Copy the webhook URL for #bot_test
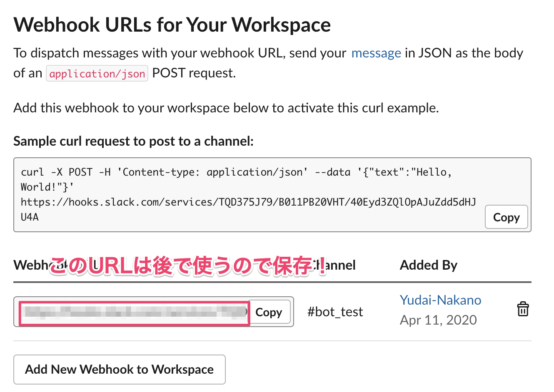This screenshot has height=392, width=554. (x=269, y=312)
